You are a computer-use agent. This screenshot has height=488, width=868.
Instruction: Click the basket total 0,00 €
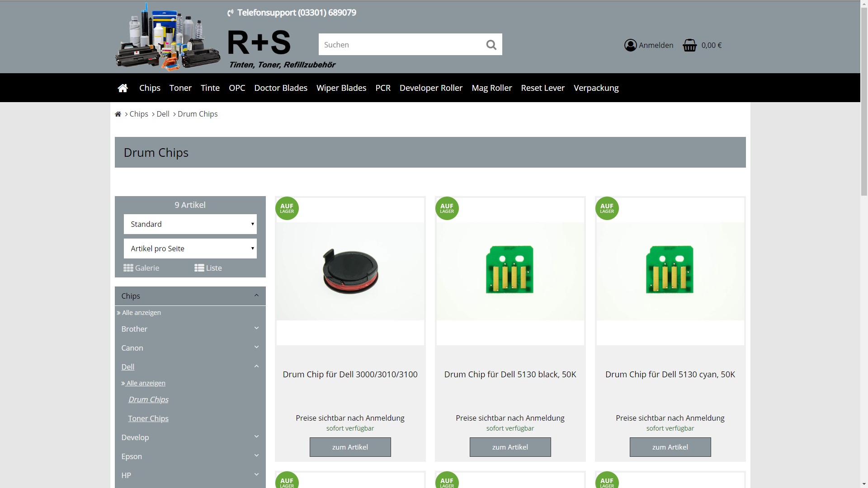point(712,45)
